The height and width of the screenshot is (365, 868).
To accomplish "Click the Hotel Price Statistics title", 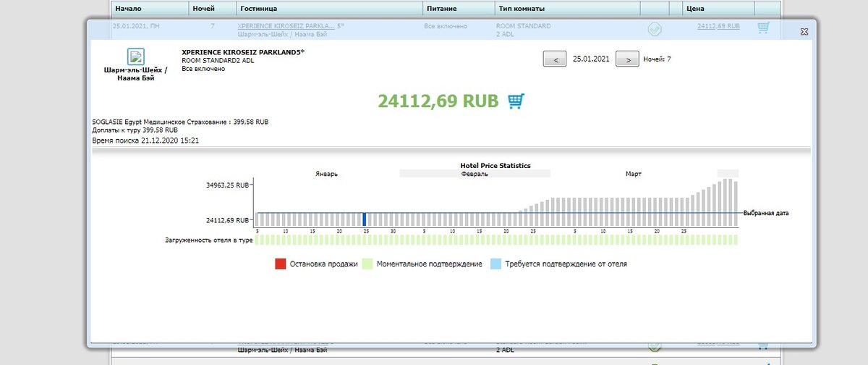I will click(x=495, y=166).
